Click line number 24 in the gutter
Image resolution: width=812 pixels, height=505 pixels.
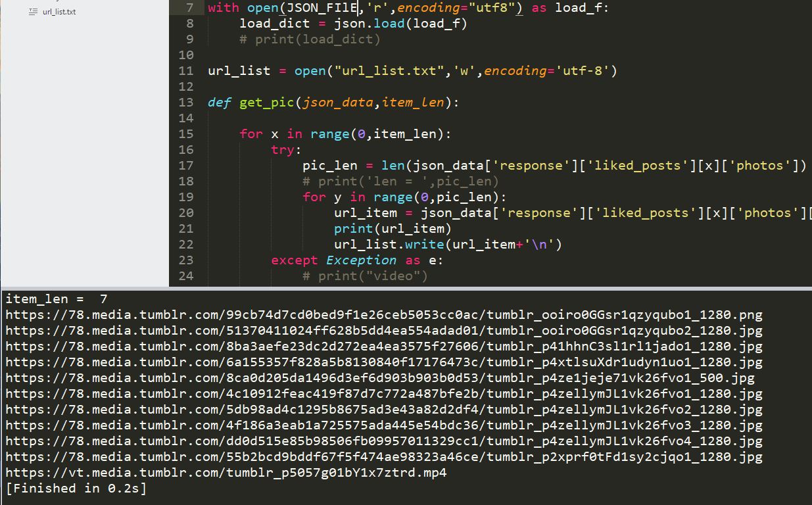click(x=185, y=276)
